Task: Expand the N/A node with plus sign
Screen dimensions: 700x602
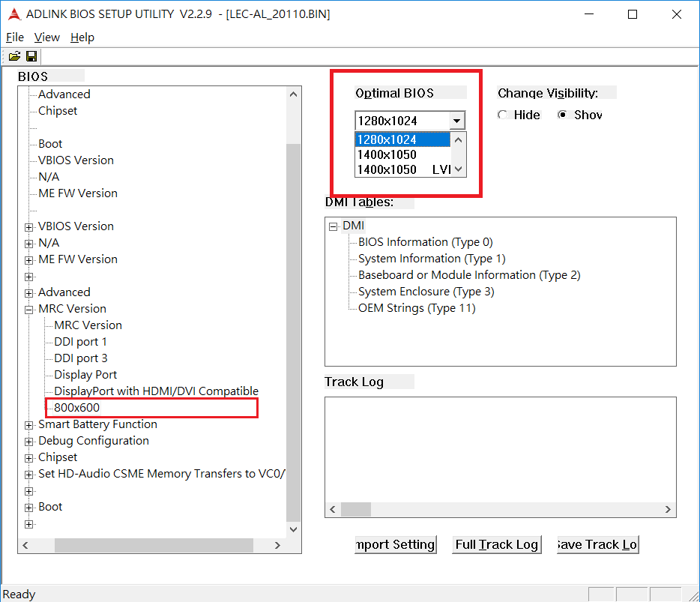Action: coord(29,244)
